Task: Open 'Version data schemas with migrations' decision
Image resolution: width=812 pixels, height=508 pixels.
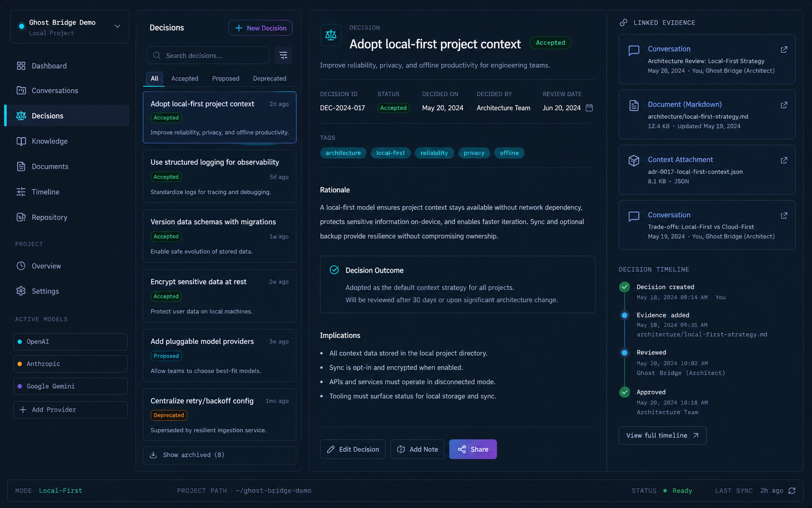Action: tap(220, 236)
